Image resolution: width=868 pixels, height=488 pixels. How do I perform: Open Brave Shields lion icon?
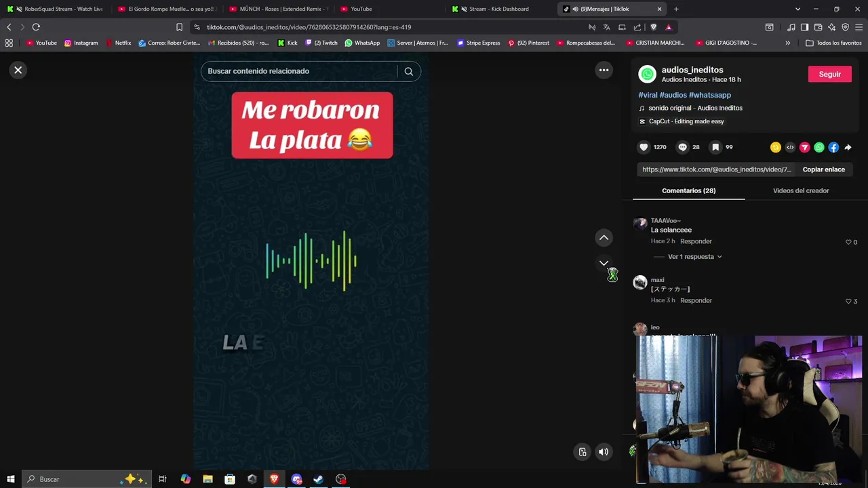[x=653, y=27]
